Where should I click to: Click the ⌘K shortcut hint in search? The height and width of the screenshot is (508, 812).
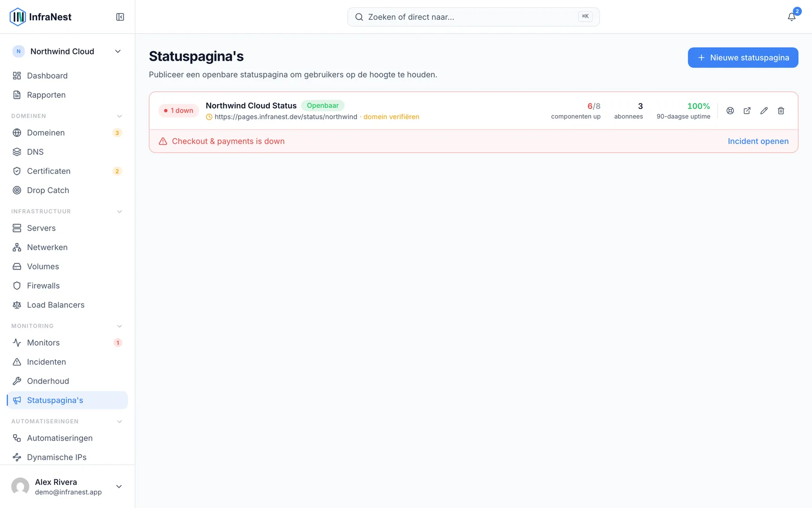point(585,16)
